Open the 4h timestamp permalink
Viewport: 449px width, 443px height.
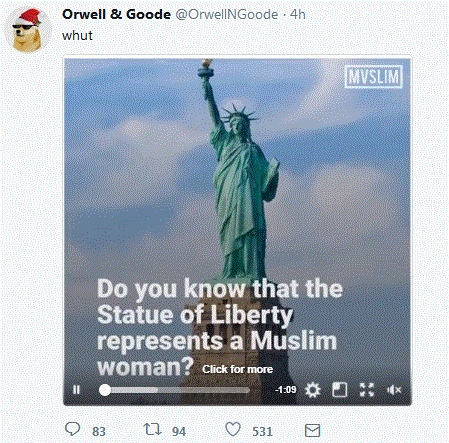coord(298,14)
